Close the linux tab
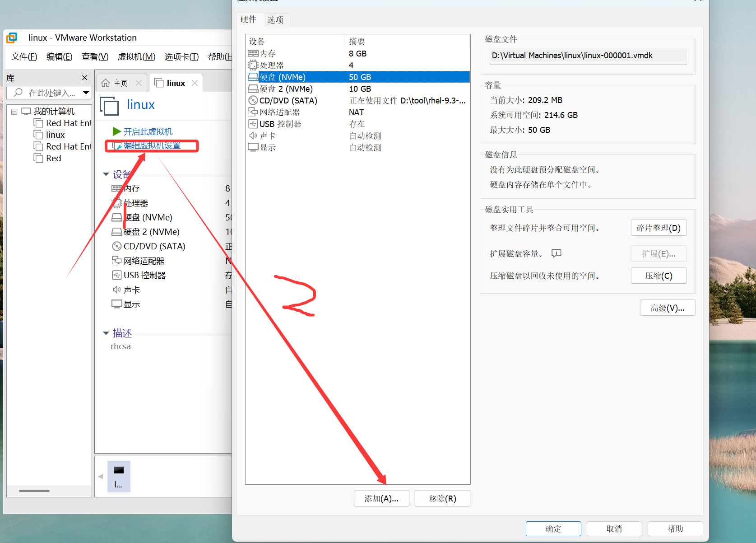 [x=195, y=83]
